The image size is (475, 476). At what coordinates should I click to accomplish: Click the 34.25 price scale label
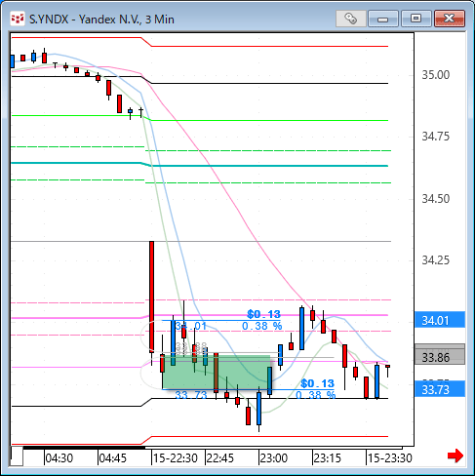435,260
